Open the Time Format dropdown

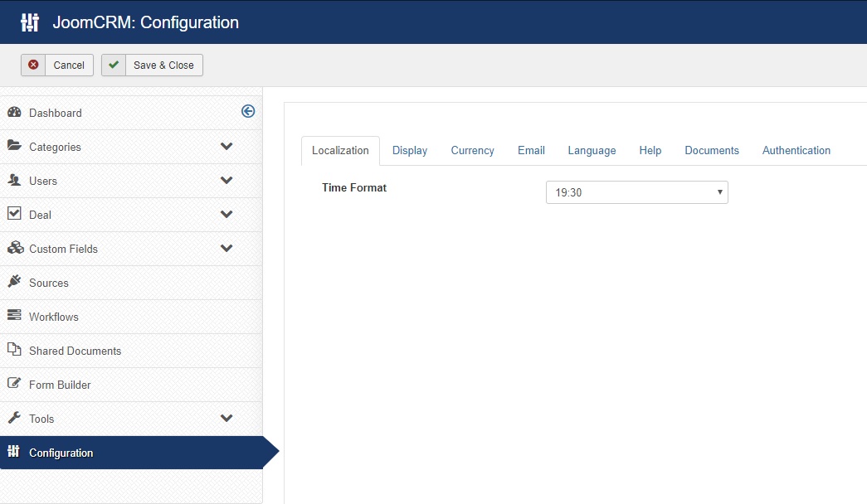coord(637,192)
